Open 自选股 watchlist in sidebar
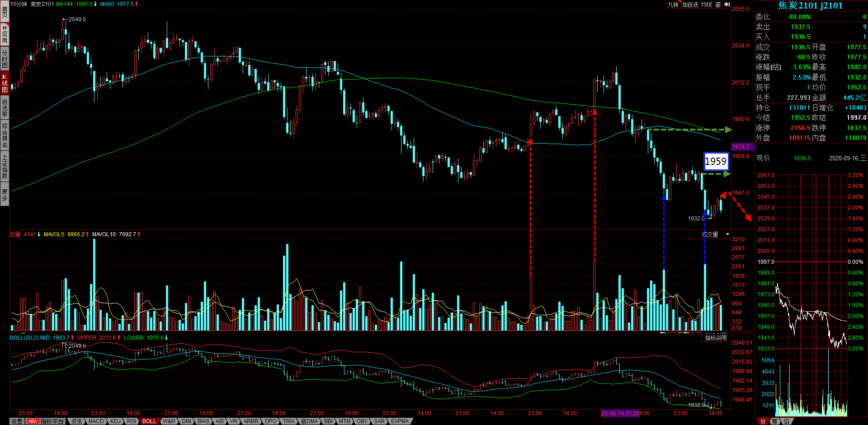Image resolution: width=868 pixels, height=425 pixels. point(5,107)
